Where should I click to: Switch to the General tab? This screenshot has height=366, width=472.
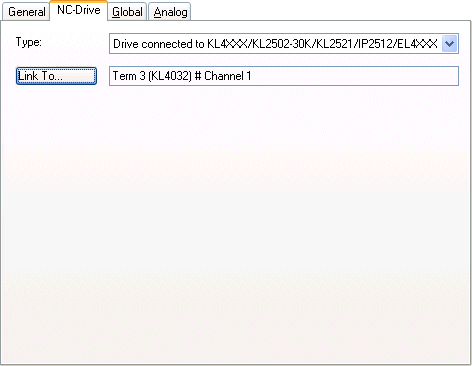(26, 12)
